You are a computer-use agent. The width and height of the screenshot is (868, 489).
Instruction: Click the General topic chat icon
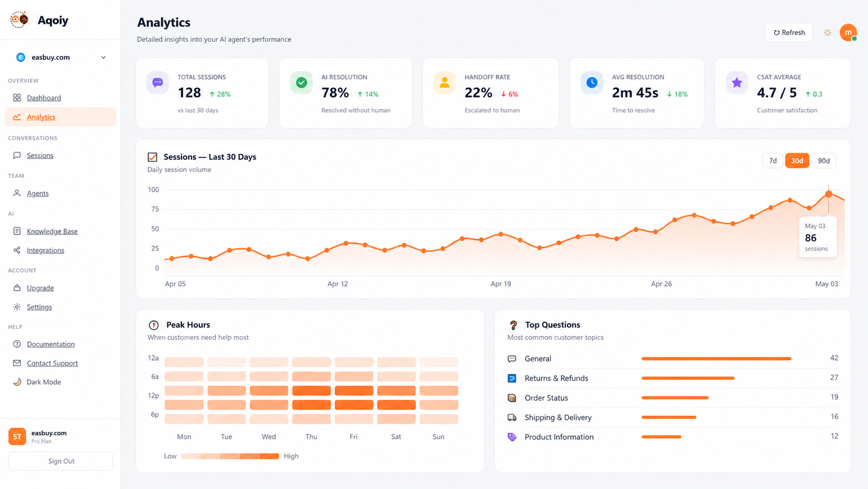pos(512,359)
